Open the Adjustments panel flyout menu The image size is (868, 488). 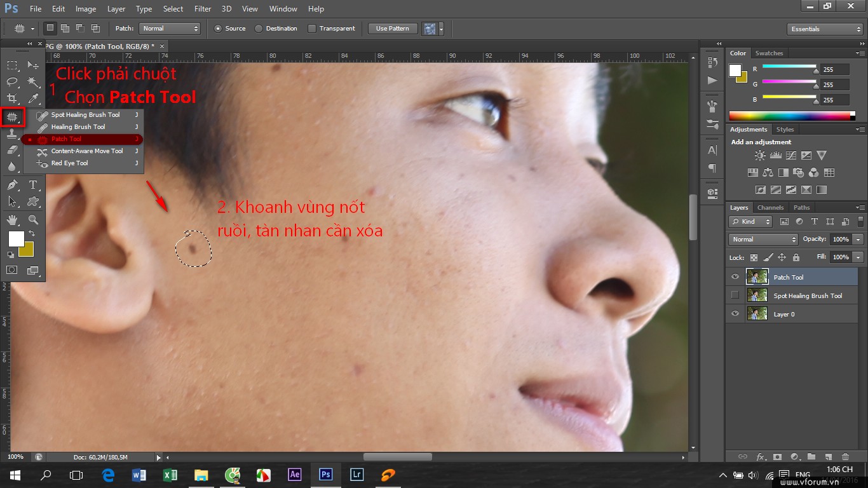coord(860,130)
